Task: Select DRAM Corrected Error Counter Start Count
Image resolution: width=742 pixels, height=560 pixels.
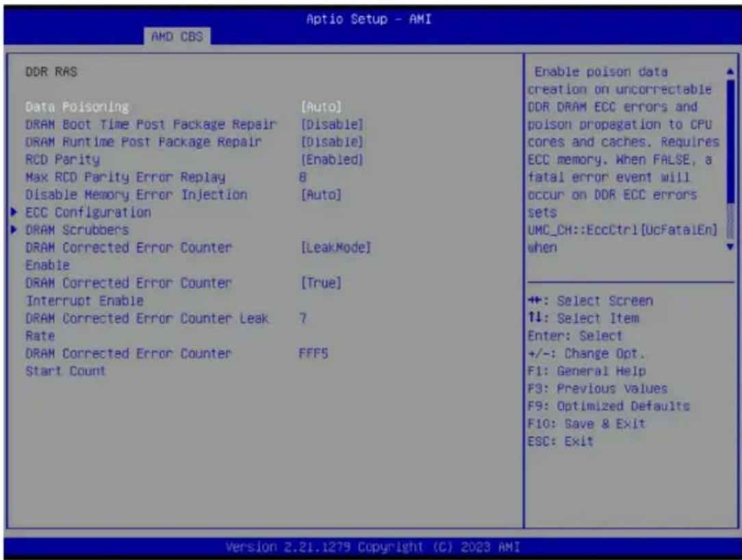Action: click(129, 362)
